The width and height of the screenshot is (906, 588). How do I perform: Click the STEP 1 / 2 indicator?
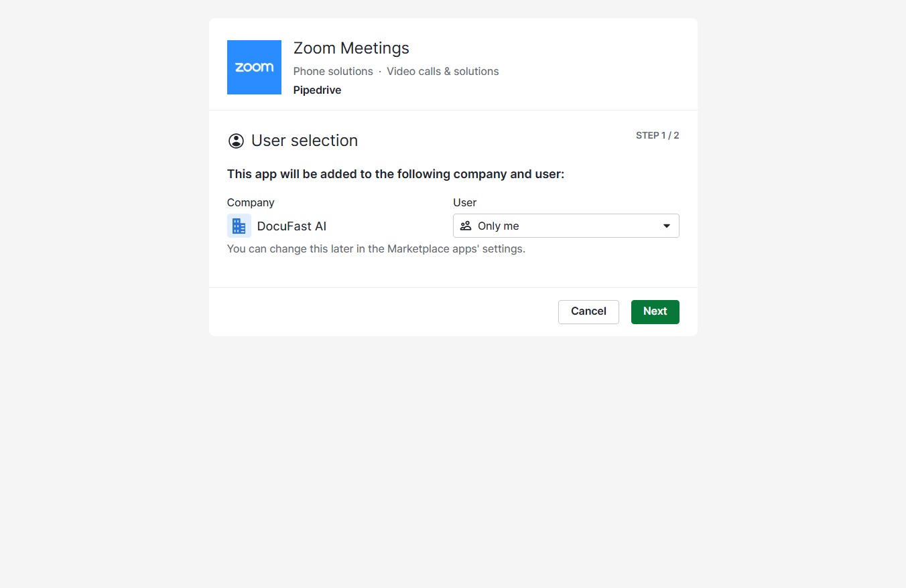(x=657, y=135)
